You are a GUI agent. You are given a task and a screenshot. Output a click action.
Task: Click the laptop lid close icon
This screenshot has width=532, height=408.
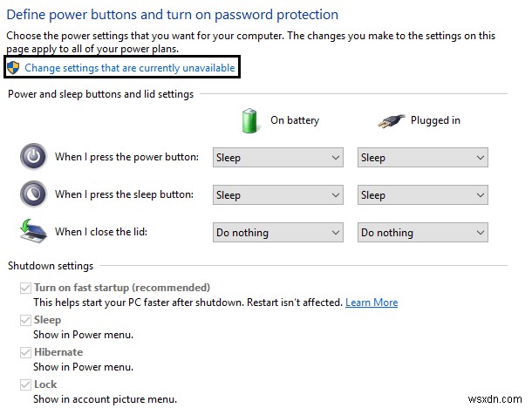click(32, 232)
